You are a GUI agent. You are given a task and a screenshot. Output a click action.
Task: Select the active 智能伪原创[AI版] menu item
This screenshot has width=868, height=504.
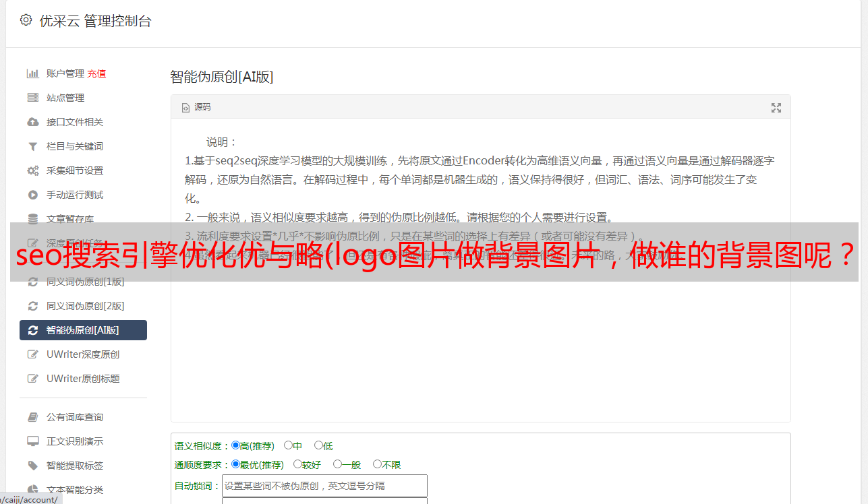[83, 330]
